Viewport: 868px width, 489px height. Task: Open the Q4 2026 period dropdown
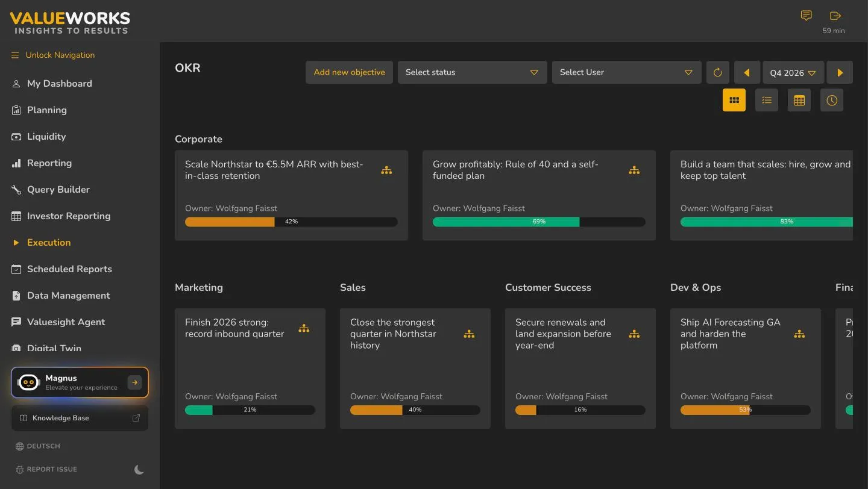point(792,72)
